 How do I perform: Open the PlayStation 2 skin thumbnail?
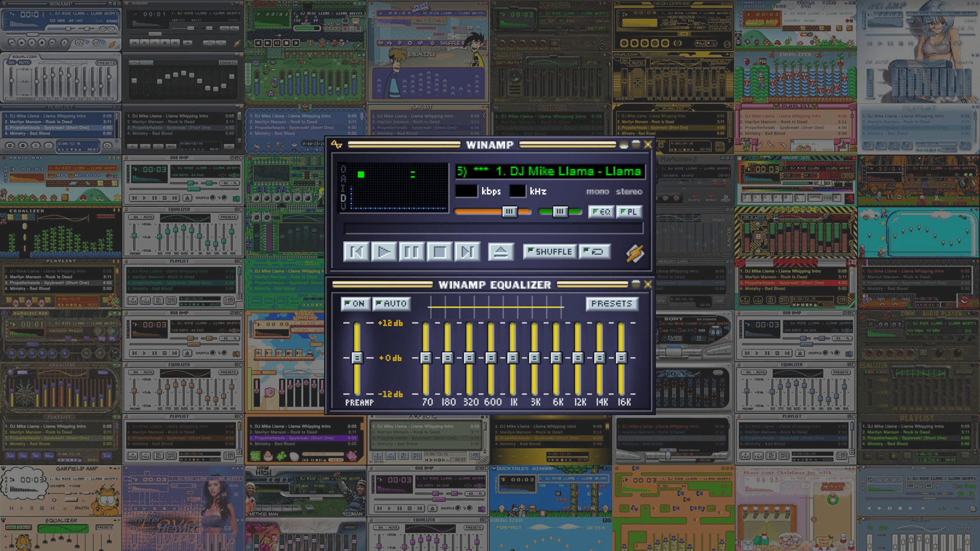point(694,232)
